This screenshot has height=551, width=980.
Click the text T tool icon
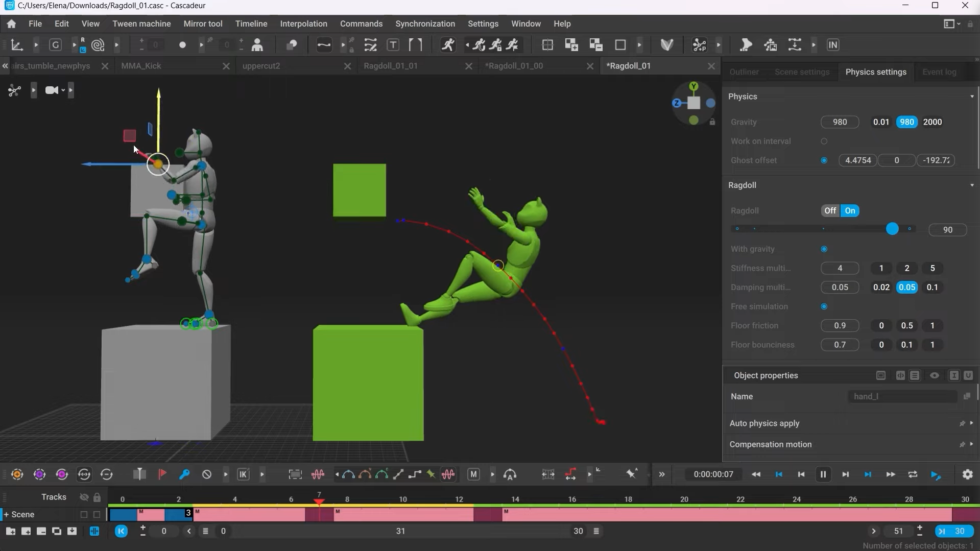click(x=393, y=45)
